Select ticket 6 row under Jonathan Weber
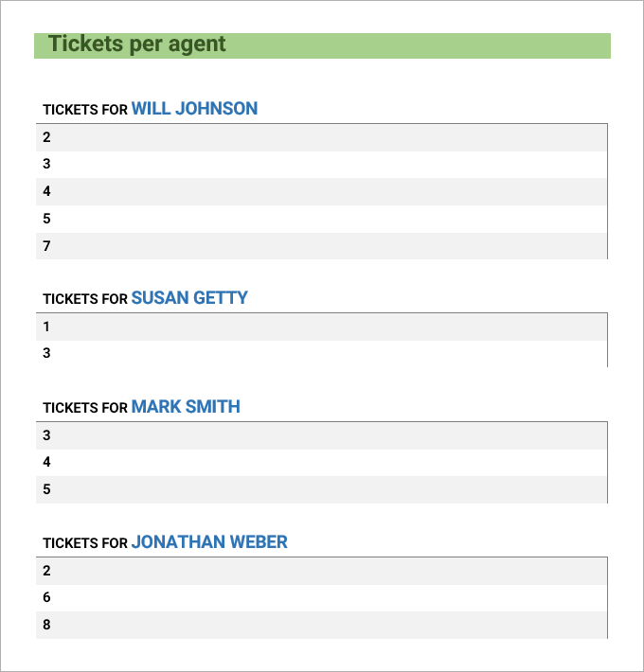The height and width of the screenshot is (672, 644). point(321,598)
